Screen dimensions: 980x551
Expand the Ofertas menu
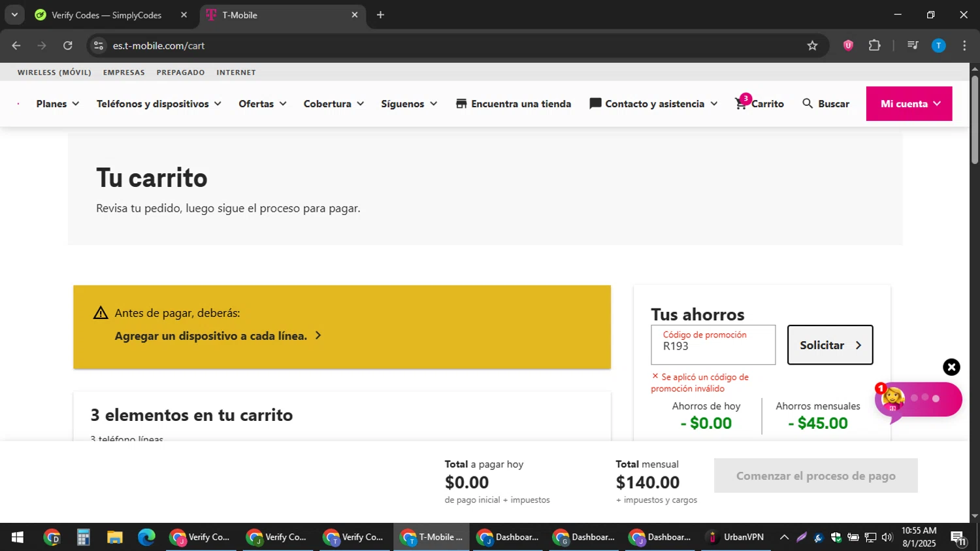click(x=263, y=103)
